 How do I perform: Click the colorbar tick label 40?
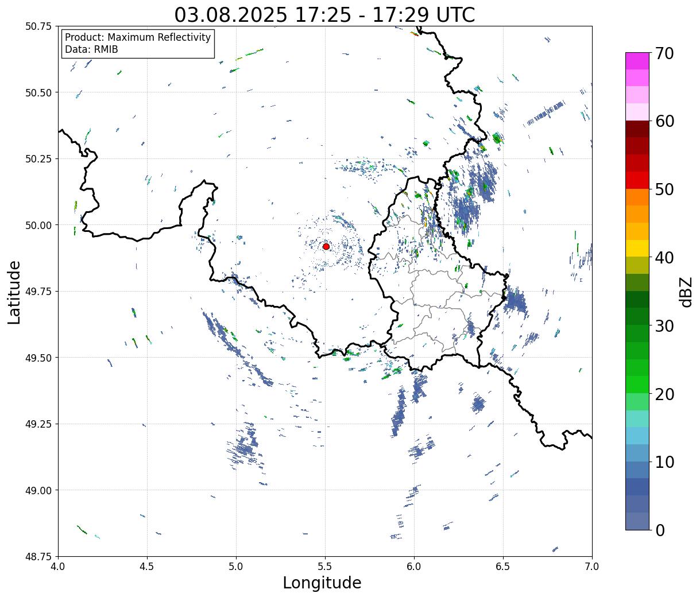[664, 257]
